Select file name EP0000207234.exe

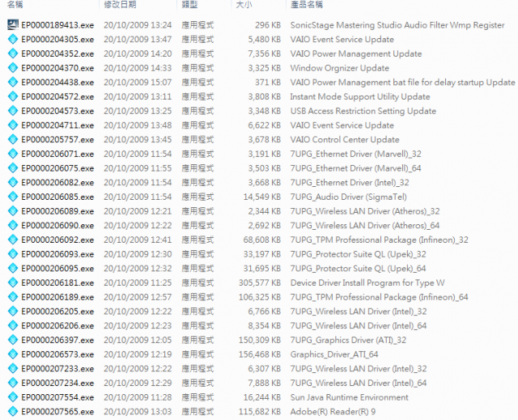pyautogui.click(x=57, y=383)
